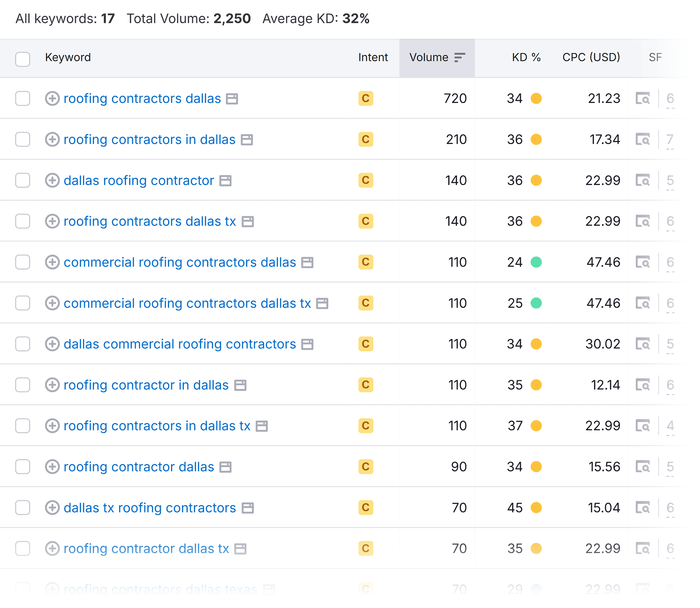Image resolution: width=700 pixels, height=608 pixels.
Task: Check the box for 'roofing contractor in dallas'
Action: pos(23,385)
